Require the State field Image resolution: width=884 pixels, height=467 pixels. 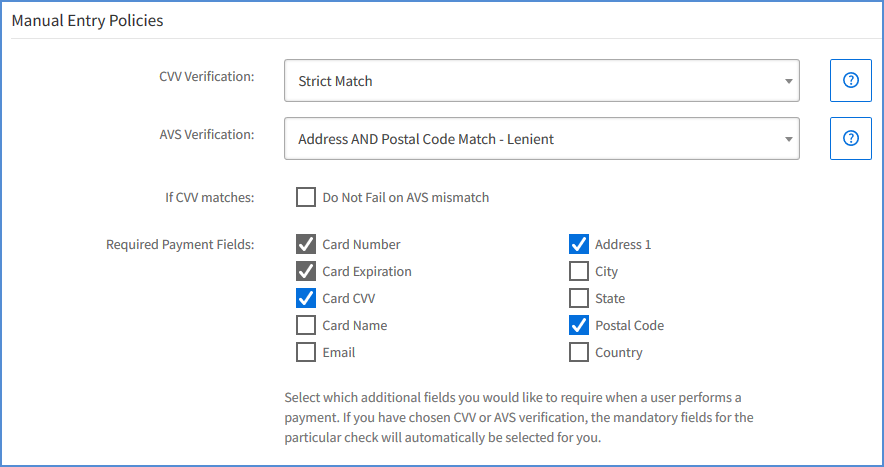(x=578, y=298)
